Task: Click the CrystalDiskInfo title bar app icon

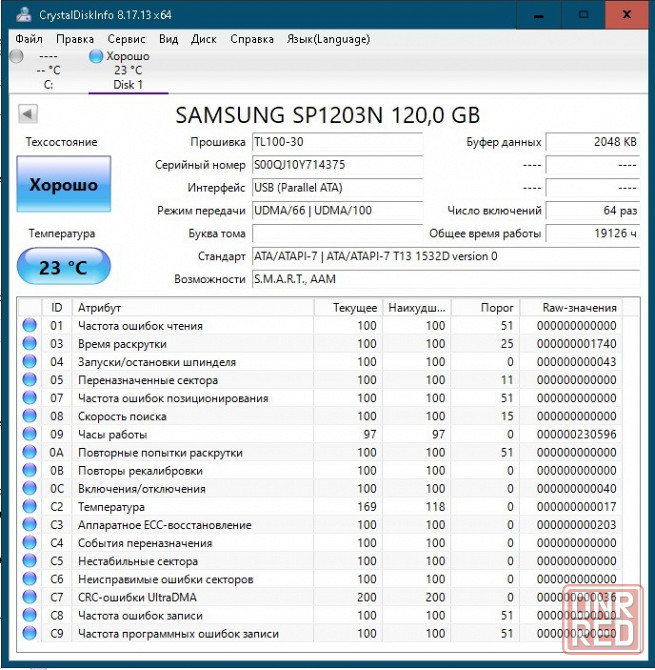Action: [x=24, y=15]
